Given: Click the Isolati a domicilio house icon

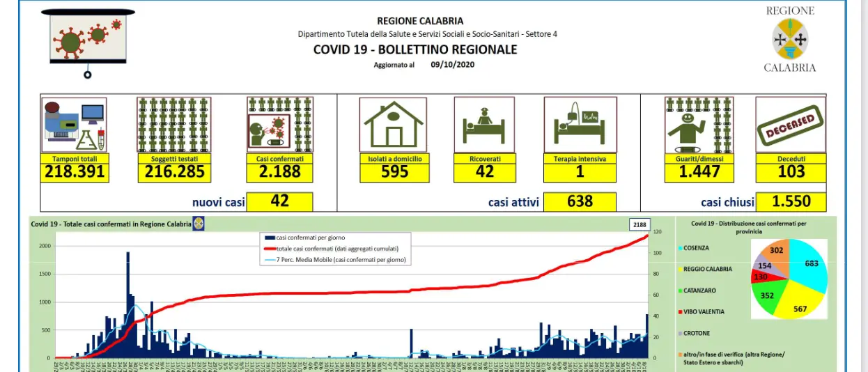Looking at the screenshot, I should click(394, 125).
